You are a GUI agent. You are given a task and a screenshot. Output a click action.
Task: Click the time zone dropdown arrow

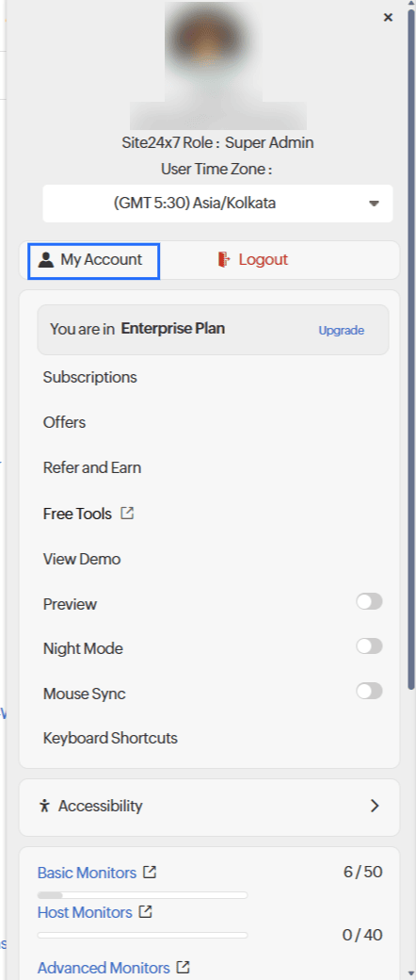point(375,204)
